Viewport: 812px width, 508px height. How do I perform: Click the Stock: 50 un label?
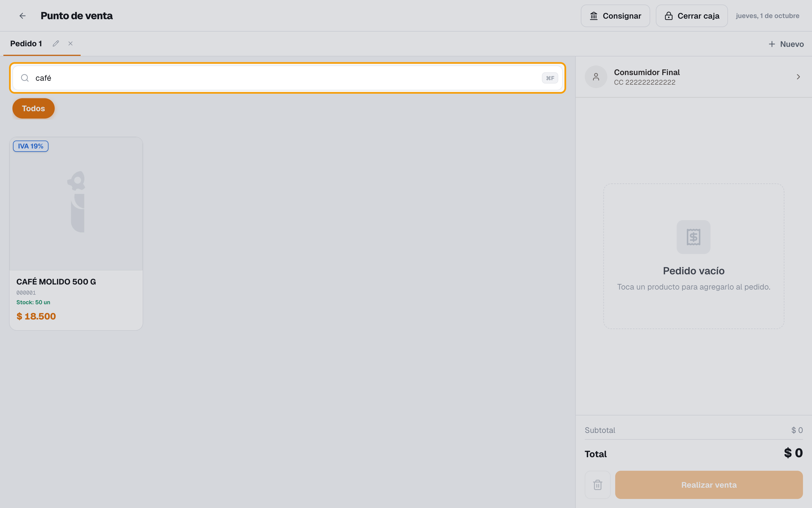tap(33, 302)
